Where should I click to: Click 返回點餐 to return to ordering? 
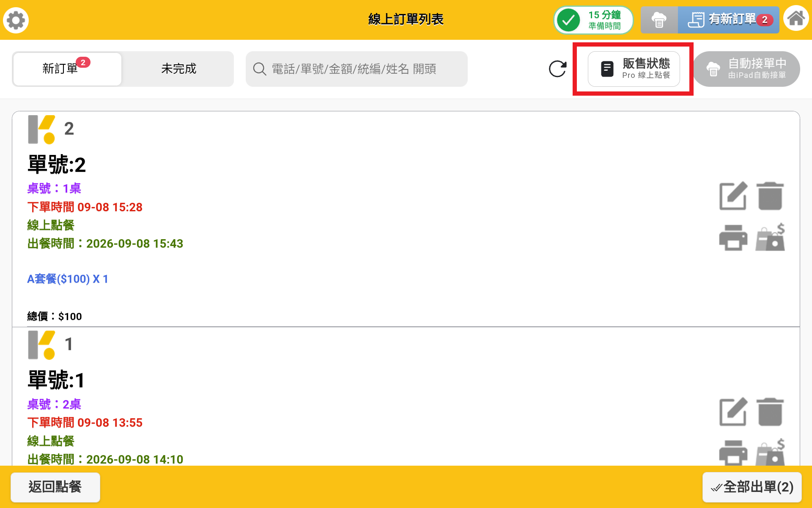55,487
